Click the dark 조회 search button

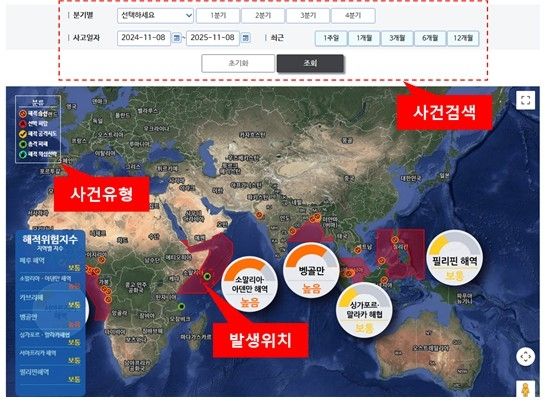310,63
